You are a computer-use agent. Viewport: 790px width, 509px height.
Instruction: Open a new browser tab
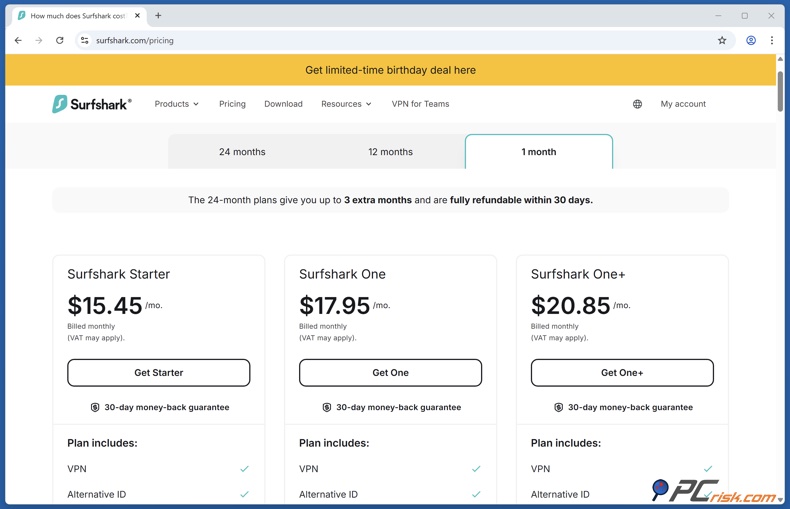pyautogui.click(x=158, y=16)
